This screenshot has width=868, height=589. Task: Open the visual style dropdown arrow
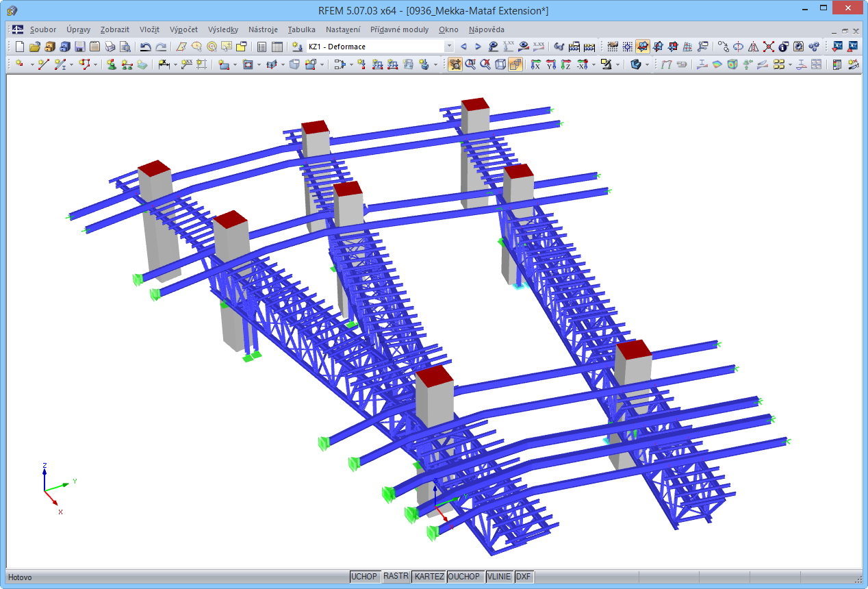tap(617, 64)
